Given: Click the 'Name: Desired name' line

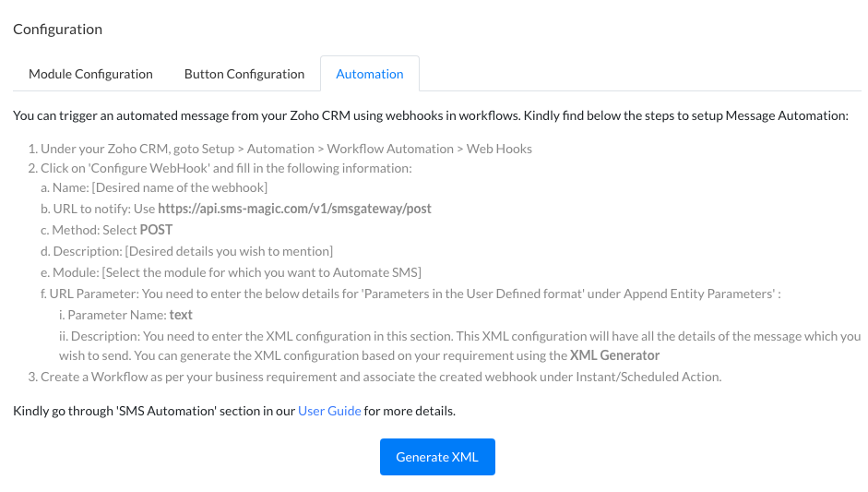Looking at the screenshot, I should coord(160,188).
